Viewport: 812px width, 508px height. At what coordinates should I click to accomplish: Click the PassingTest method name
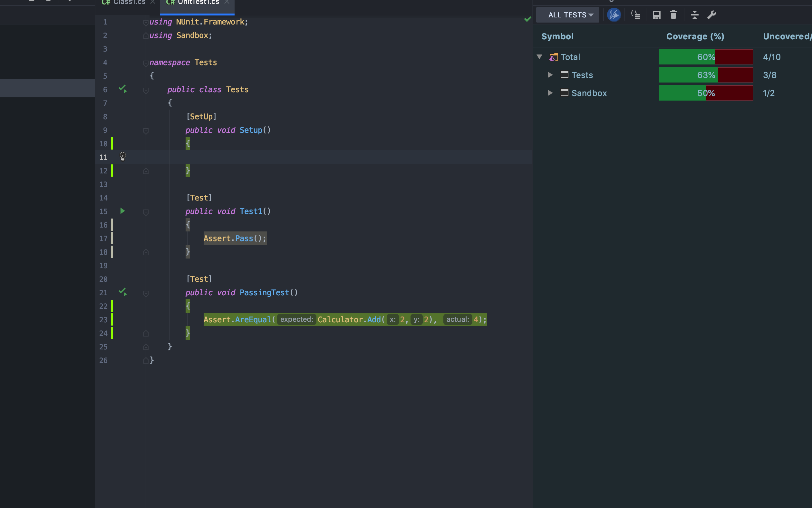pyautogui.click(x=264, y=293)
